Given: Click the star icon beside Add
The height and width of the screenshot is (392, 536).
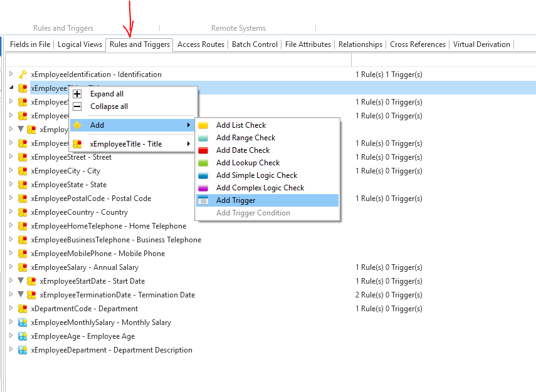Looking at the screenshot, I should pos(77,125).
